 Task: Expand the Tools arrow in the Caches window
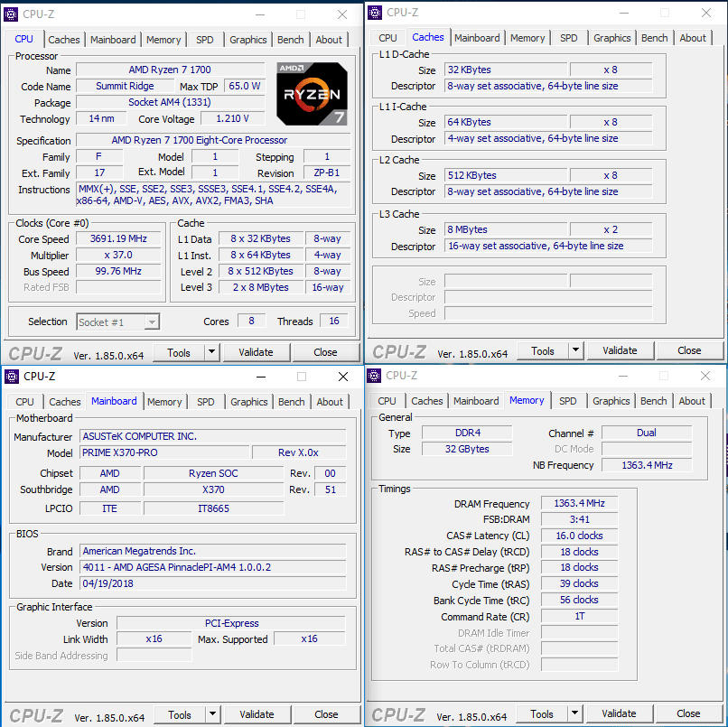point(575,350)
